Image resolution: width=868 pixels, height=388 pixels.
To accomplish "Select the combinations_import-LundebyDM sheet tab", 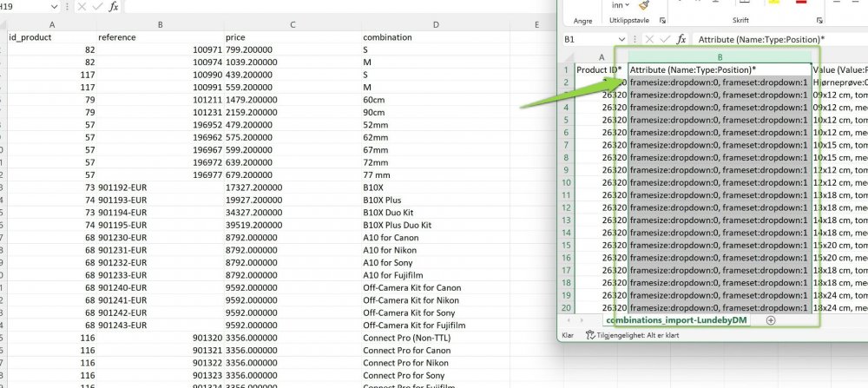I will 677,320.
